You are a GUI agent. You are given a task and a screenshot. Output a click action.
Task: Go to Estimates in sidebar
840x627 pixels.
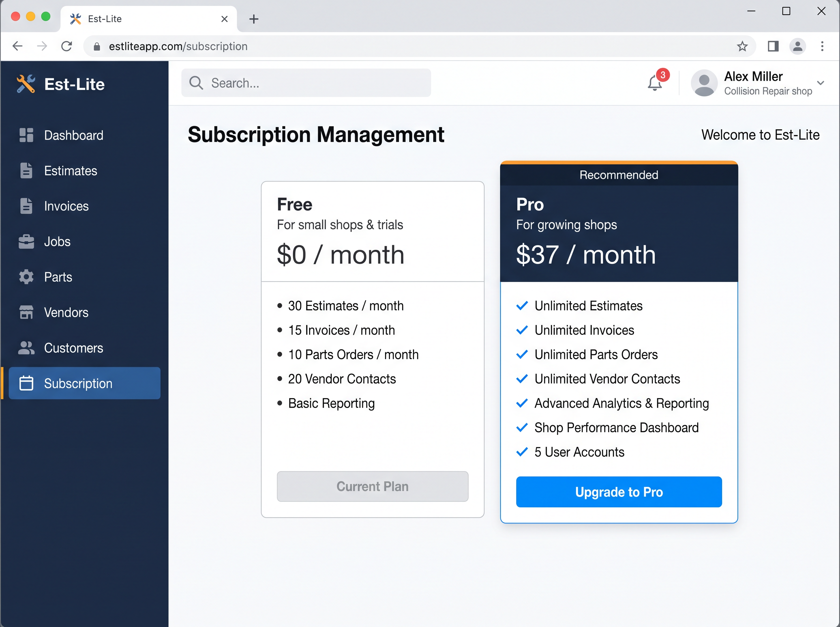click(84, 170)
